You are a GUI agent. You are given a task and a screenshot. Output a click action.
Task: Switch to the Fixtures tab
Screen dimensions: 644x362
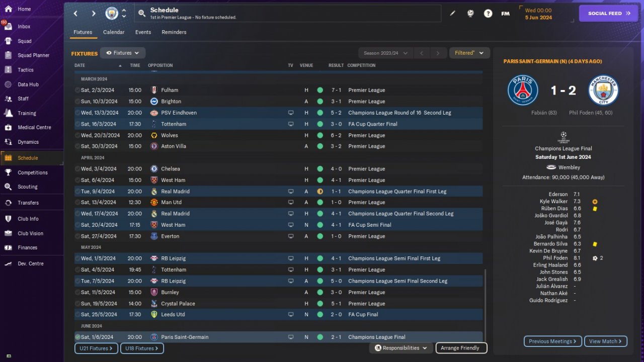83,32
